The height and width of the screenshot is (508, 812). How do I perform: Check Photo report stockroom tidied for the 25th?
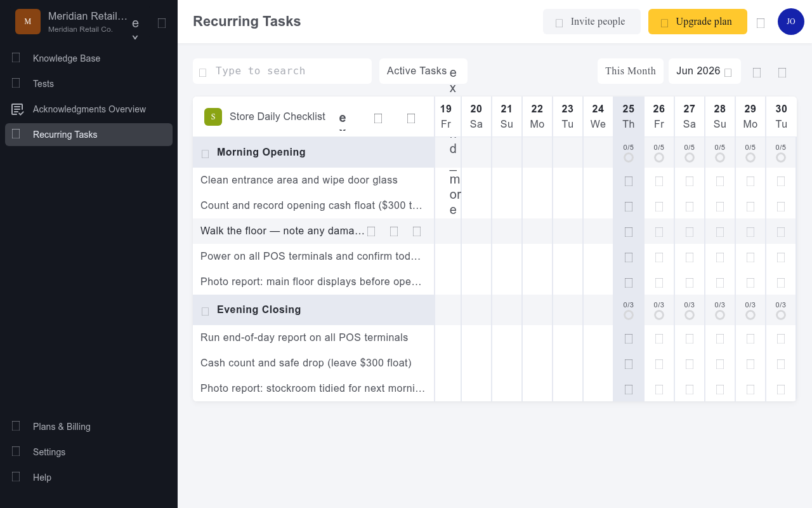[x=629, y=389]
